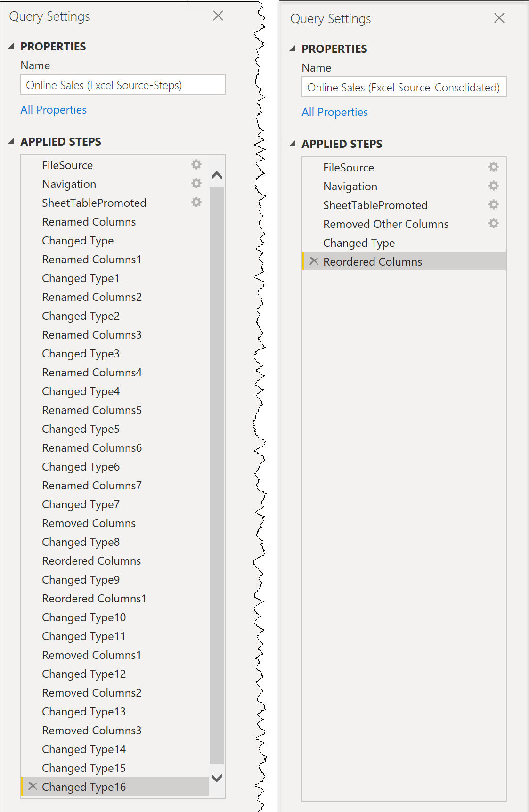The image size is (529, 812).
Task: Select the 'Renamed Columns5' step
Action: click(x=114, y=410)
